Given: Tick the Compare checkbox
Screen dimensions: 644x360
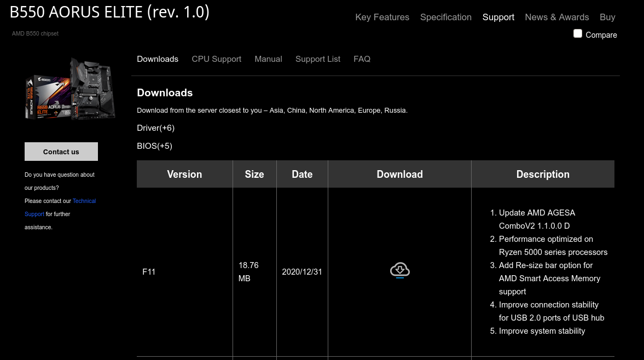Looking at the screenshot, I should click(577, 34).
